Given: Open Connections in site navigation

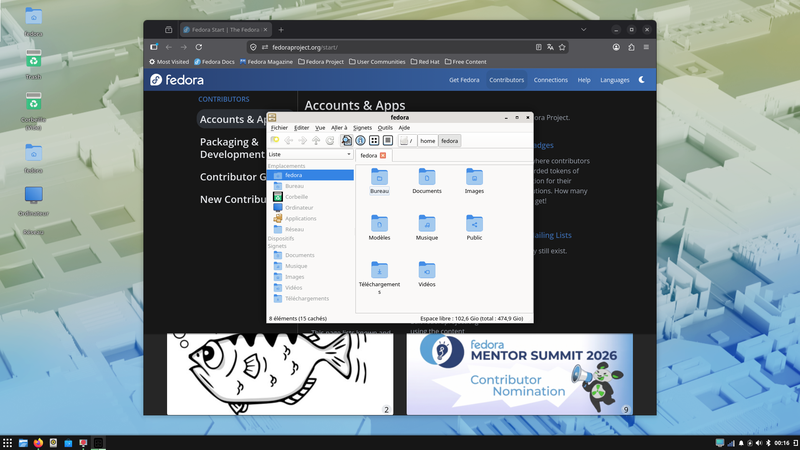Looking at the screenshot, I should coord(551,80).
